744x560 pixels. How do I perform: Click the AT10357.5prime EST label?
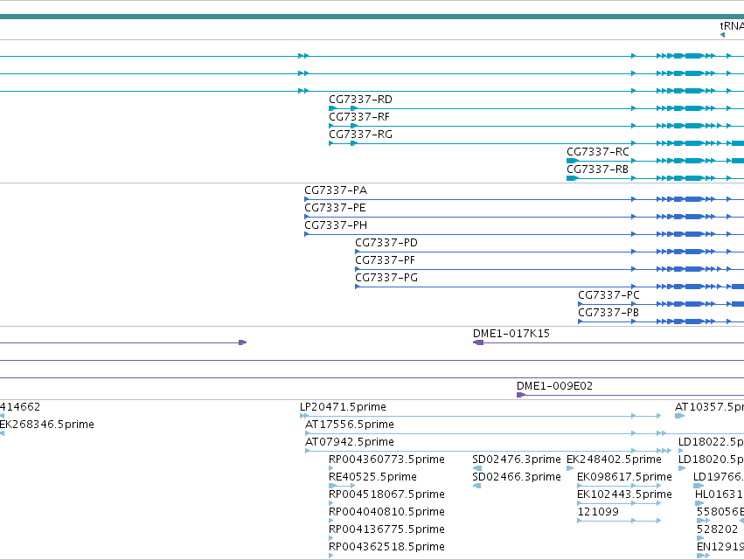[709, 407]
